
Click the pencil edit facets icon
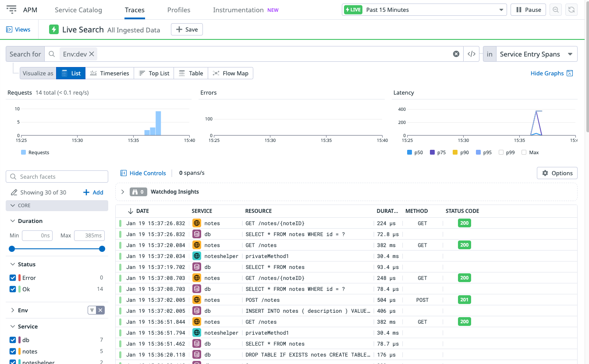[14, 192]
